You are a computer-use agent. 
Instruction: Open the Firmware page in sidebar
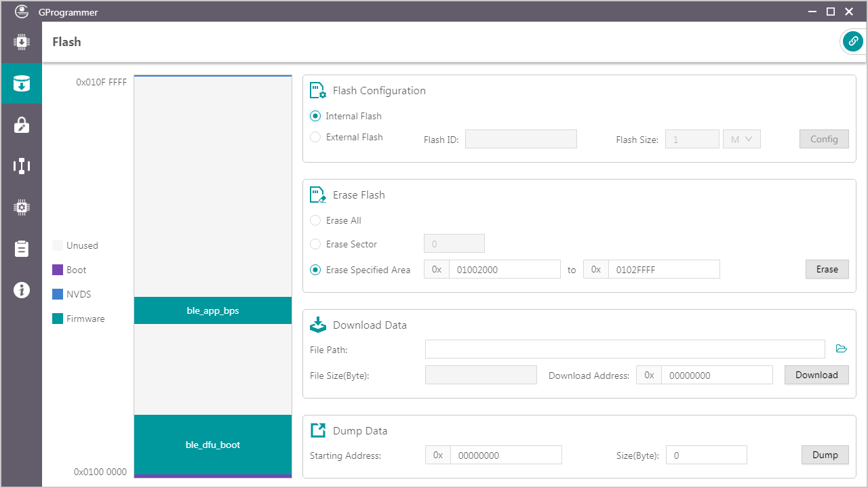[21, 42]
